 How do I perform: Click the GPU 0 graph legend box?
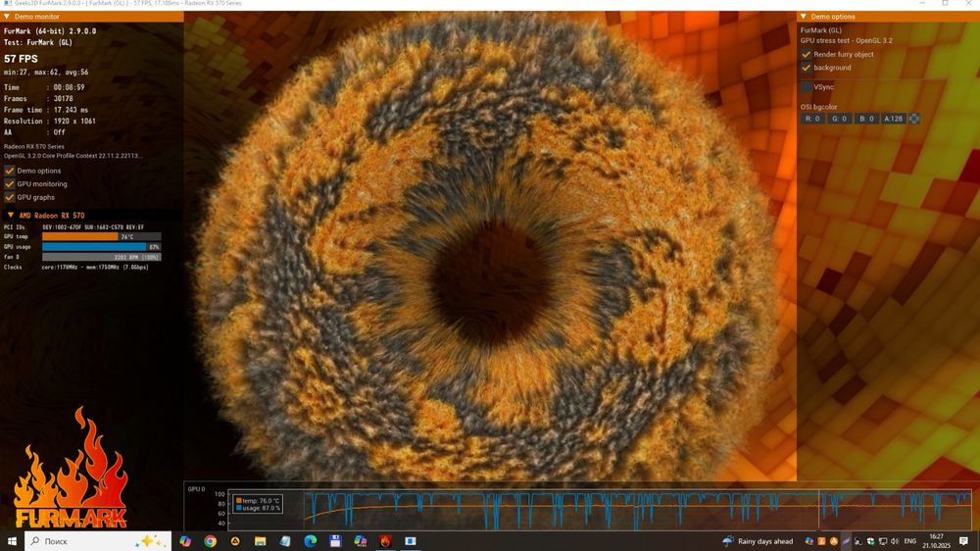click(258, 504)
